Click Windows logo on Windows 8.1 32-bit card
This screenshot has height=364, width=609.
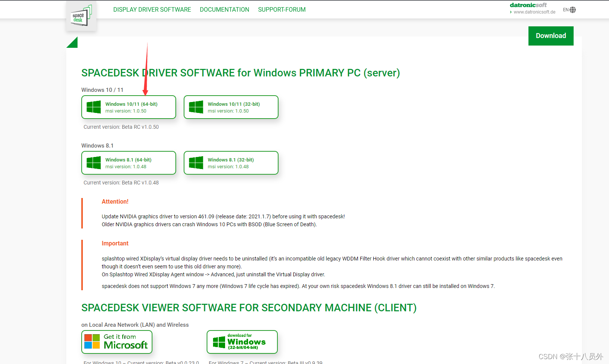[196, 163]
